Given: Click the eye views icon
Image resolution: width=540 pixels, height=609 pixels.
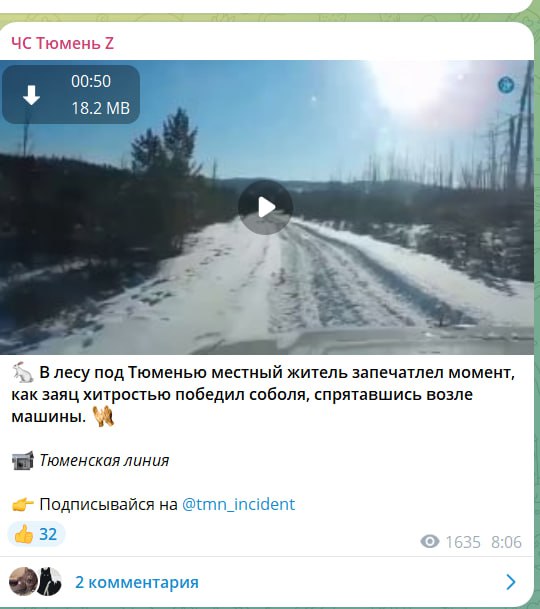Looking at the screenshot, I should click(x=430, y=541).
